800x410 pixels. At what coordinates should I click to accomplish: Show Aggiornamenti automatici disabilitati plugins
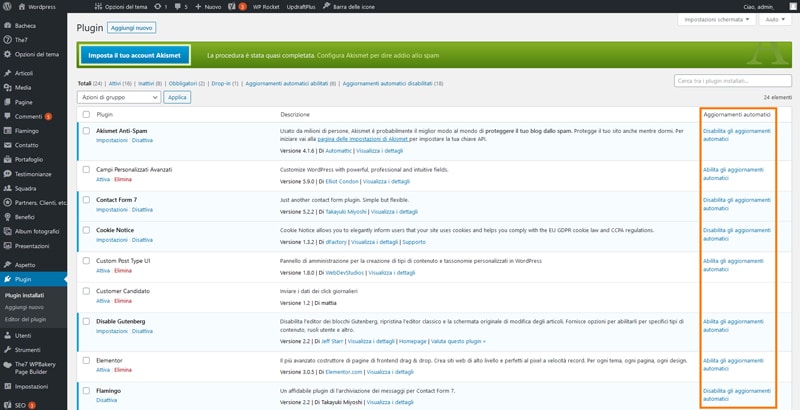(393, 83)
